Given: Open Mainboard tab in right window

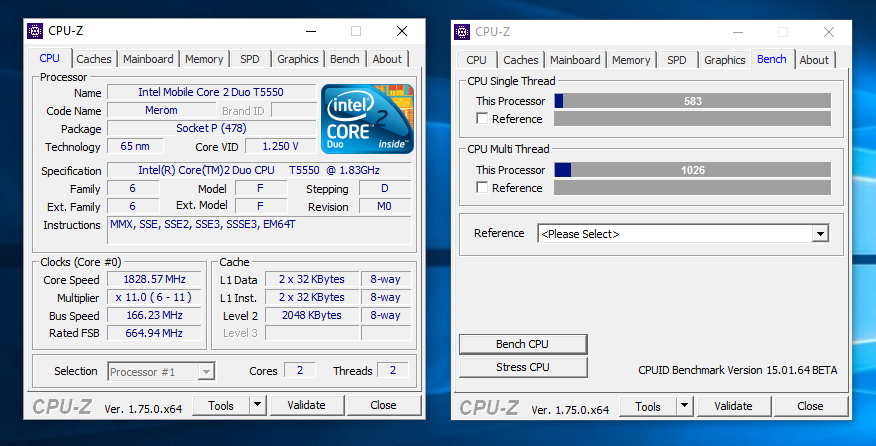Looking at the screenshot, I should coord(575,60).
